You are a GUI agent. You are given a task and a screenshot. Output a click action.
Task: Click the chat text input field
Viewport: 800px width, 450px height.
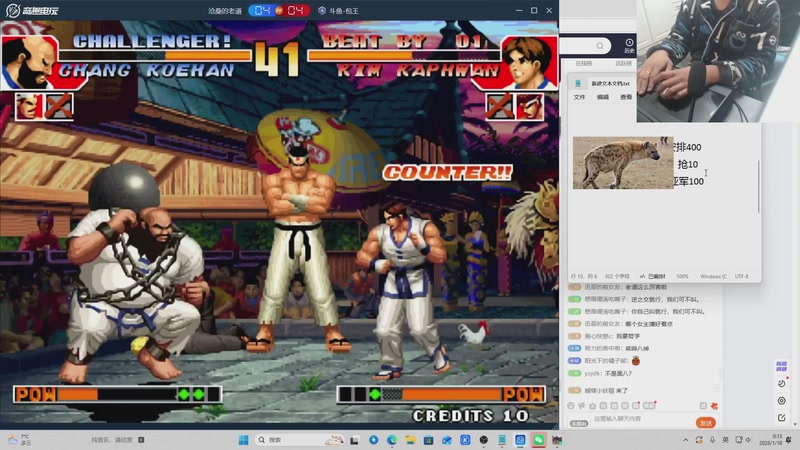643,419
